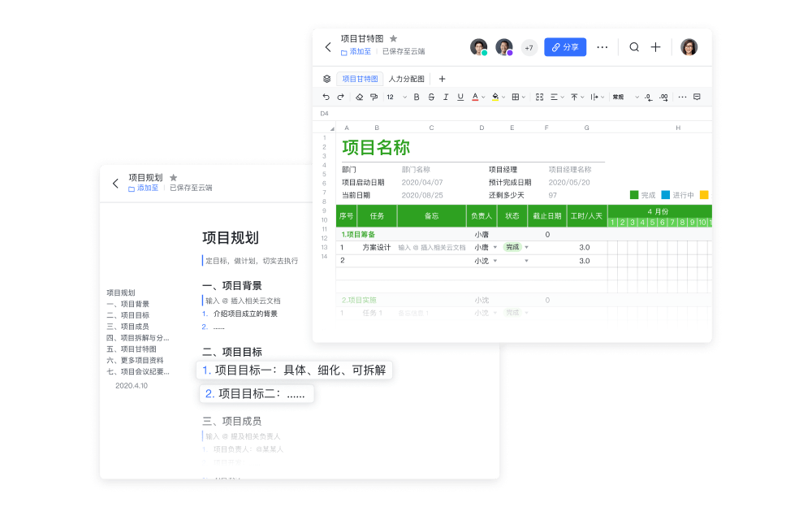This screenshot has height=507, width=812.
Task: Open the fill color yellow swatch
Action: pos(495,97)
